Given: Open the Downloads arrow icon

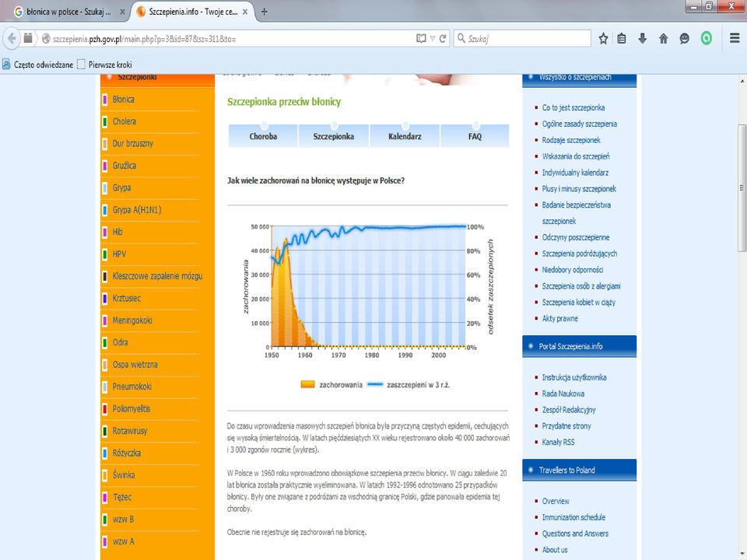Looking at the screenshot, I should click(642, 39).
